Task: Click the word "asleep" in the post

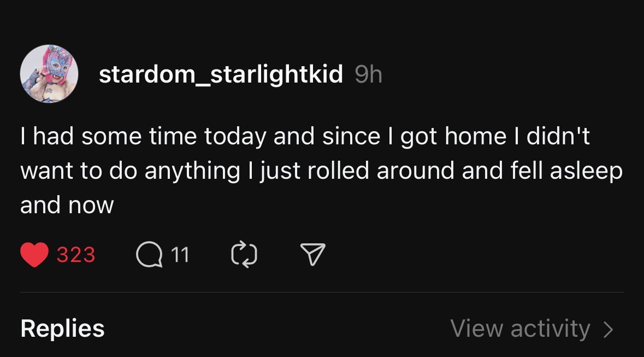Action: (x=587, y=171)
